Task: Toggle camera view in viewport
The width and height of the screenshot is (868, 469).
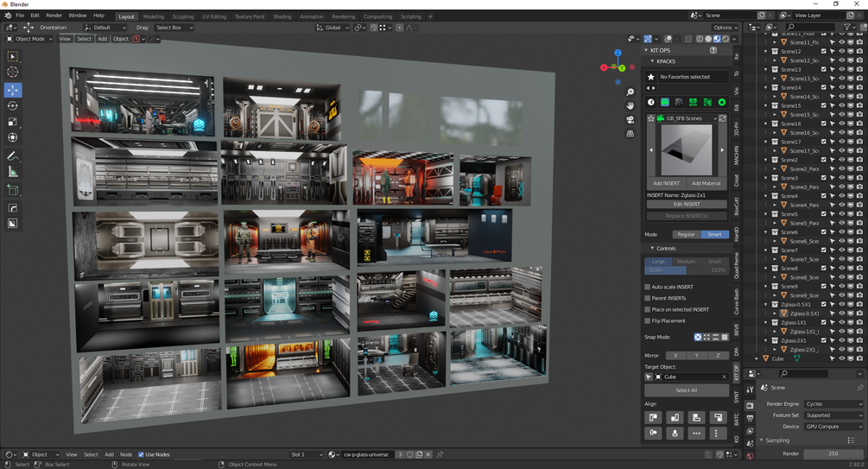Action: [x=630, y=120]
